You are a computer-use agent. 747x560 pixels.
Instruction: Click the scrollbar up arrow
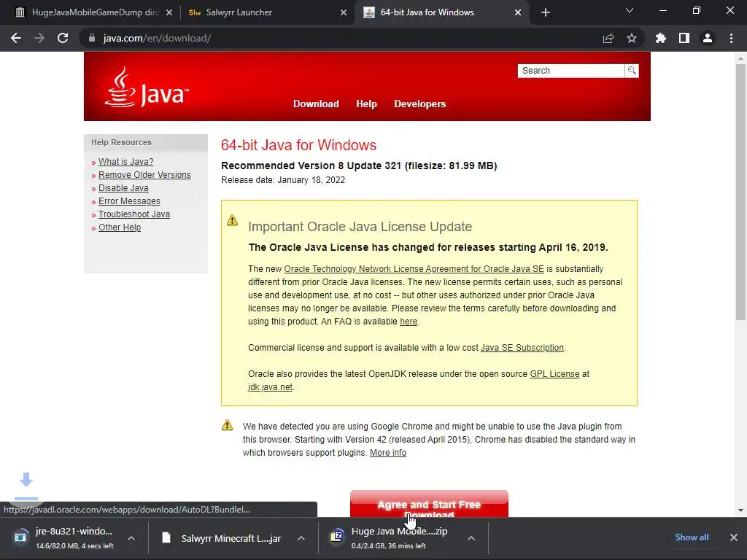pos(740,58)
